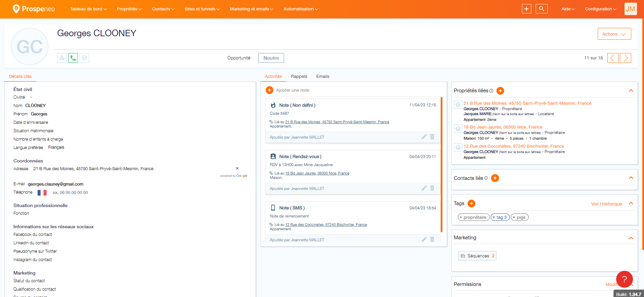Open the red help question mark
644x297 pixels.
(x=625, y=279)
